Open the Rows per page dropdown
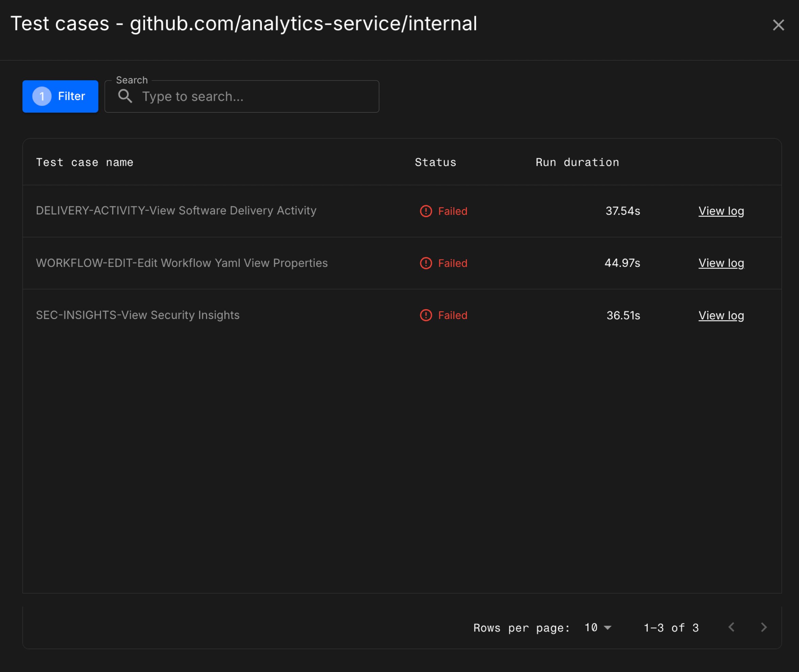The width and height of the screenshot is (799, 672). 596,627
